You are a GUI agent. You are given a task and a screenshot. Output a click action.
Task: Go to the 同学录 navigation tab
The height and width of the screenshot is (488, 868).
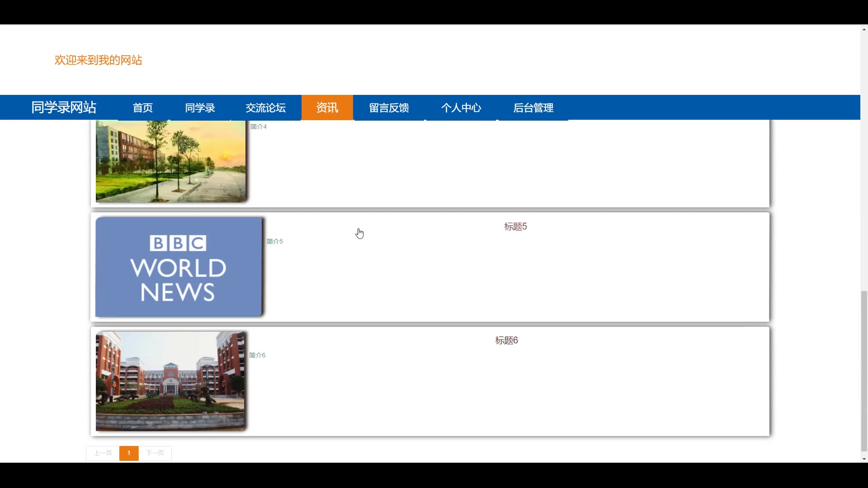click(200, 108)
